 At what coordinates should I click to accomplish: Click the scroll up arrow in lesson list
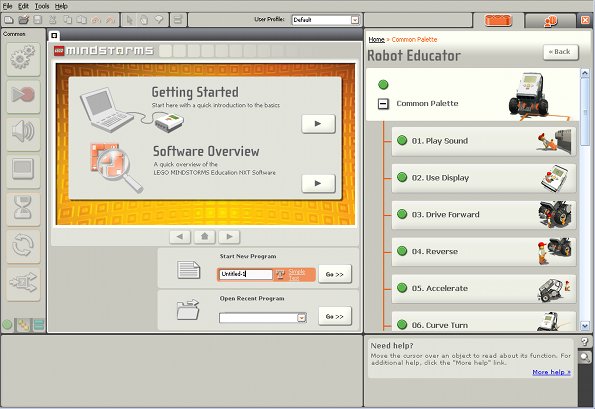click(x=585, y=73)
